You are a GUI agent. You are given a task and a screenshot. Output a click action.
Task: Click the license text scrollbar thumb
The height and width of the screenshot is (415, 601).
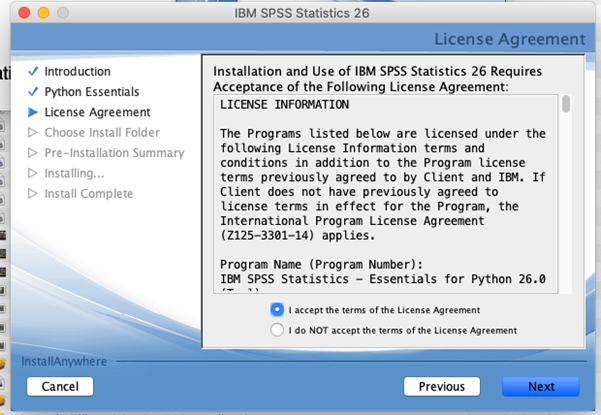[x=566, y=104]
